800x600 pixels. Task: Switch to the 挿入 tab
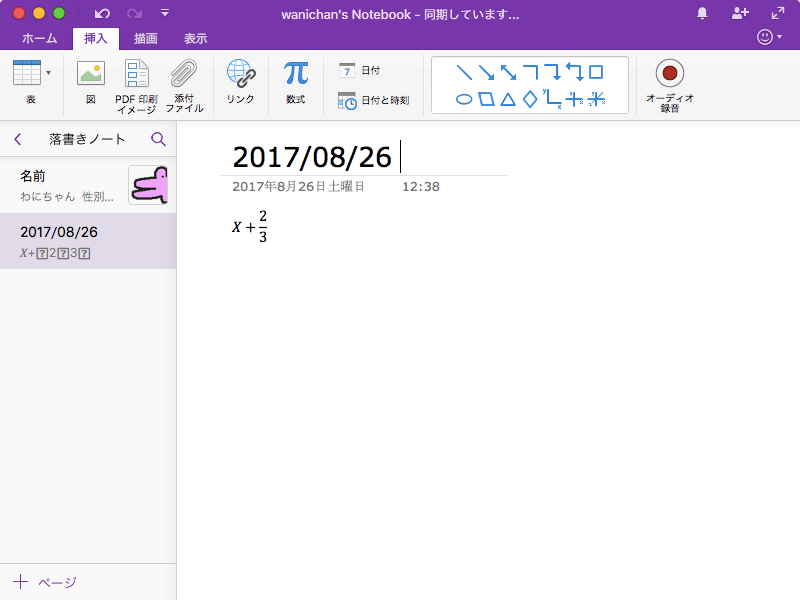coord(95,38)
